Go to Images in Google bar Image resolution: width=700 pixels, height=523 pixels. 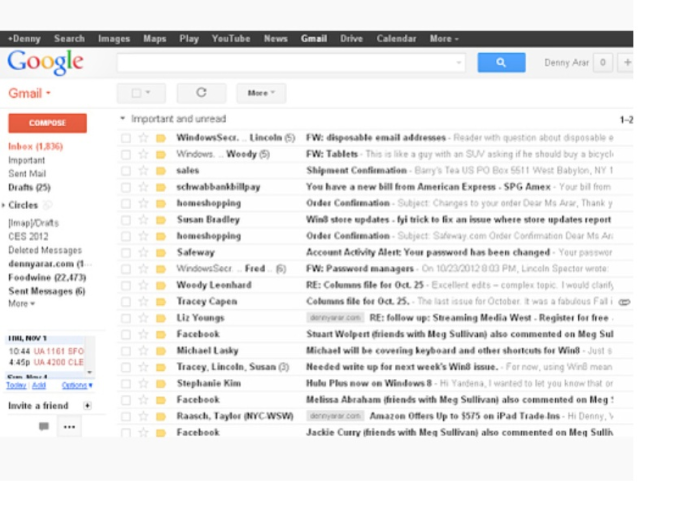(114, 39)
